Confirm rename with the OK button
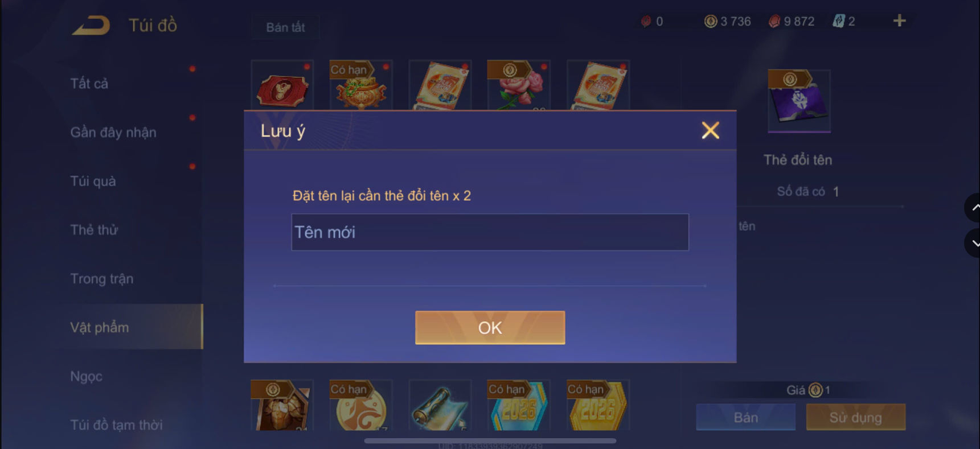This screenshot has width=980, height=449. 490,328
